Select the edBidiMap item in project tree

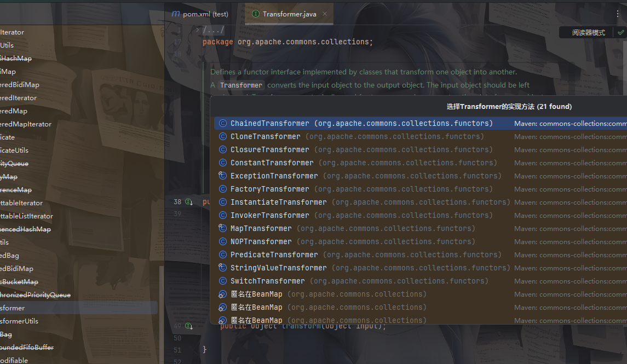pos(17,269)
